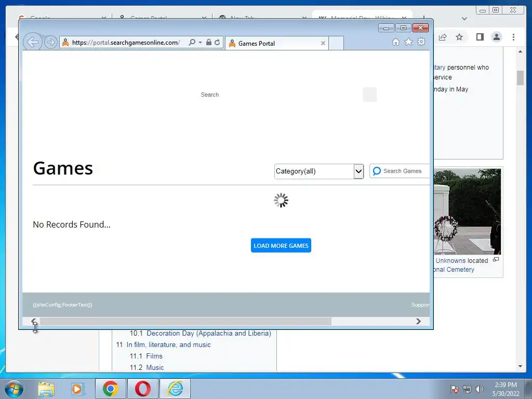
Task: Open the Music contents link
Action: click(155, 367)
